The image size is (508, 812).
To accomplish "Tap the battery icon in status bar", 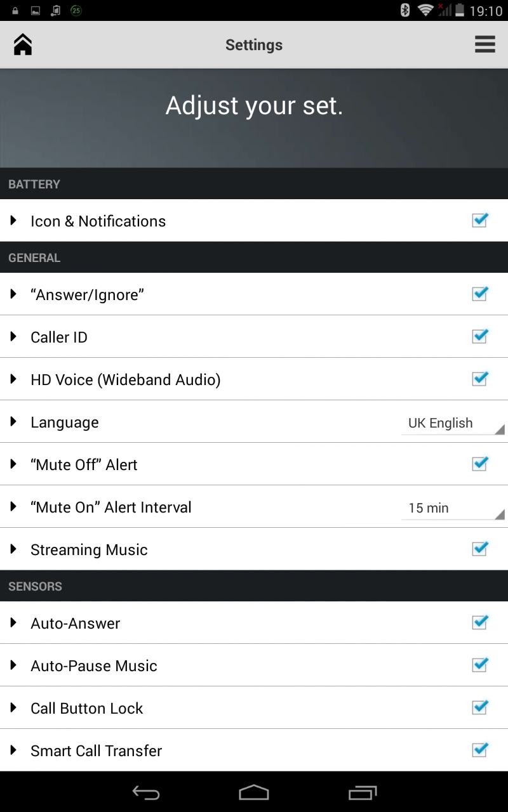I will pyautogui.click(x=460, y=10).
